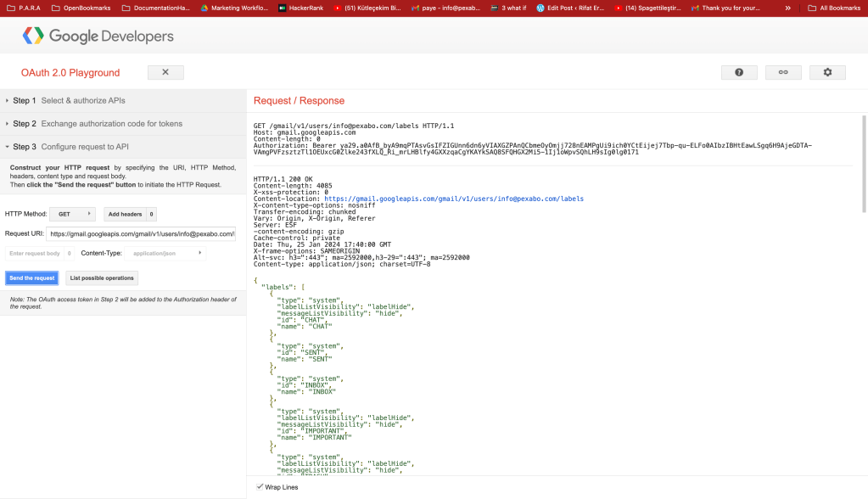Image resolution: width=868 pixels, height=499 pixels.
Task: Click the '"name": "INBOX"' JSON line
Action: [306, 392]
